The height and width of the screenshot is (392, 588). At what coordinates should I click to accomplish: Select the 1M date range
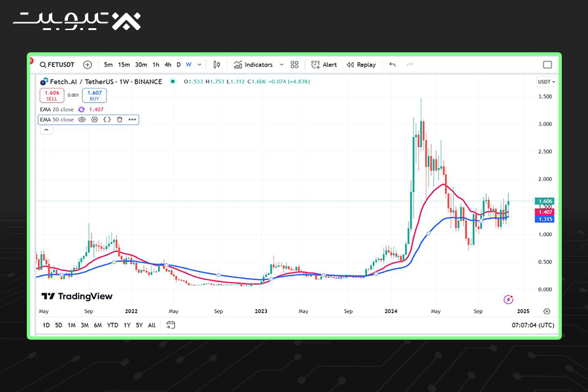72,325
